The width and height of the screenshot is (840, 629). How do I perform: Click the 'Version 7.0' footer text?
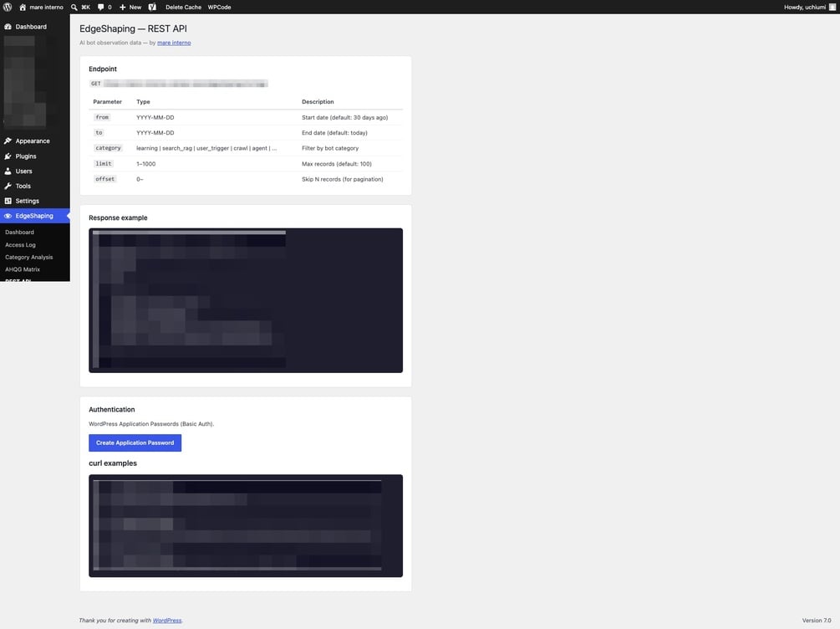pyautogui.click(x=817, y=621)
